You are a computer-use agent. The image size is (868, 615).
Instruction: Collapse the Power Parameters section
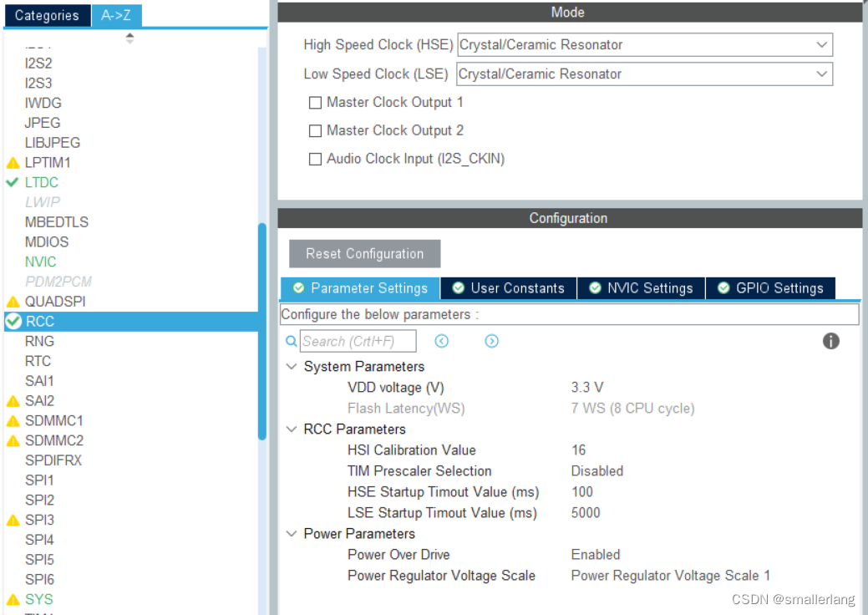(292, 533)
